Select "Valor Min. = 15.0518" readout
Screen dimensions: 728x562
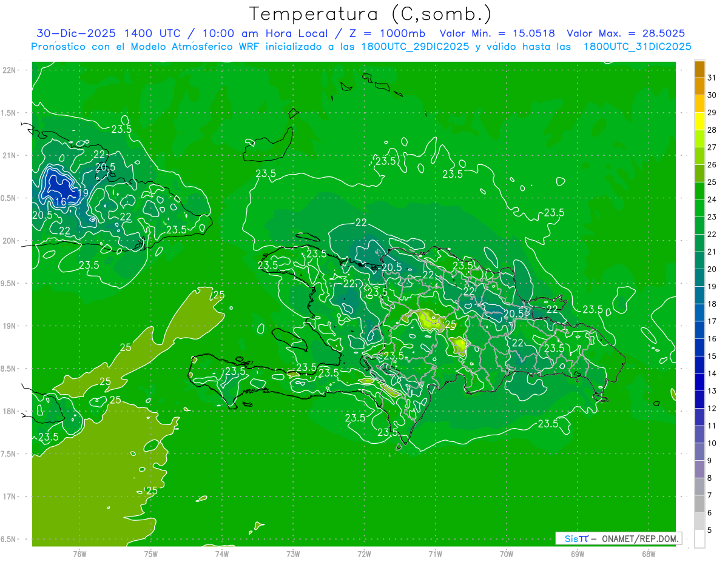pyautogui.click(x=497, y=33)
